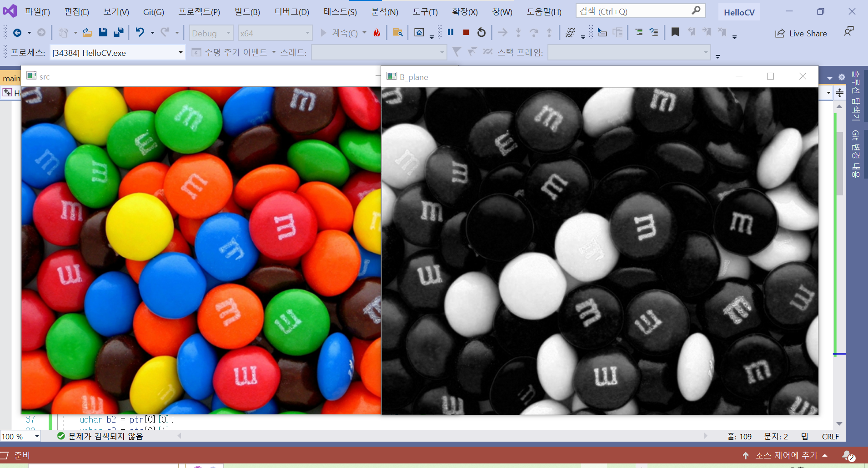Restart debugging with the circular arrow icon
Screen dimensions: 868x468
(482, 32)
